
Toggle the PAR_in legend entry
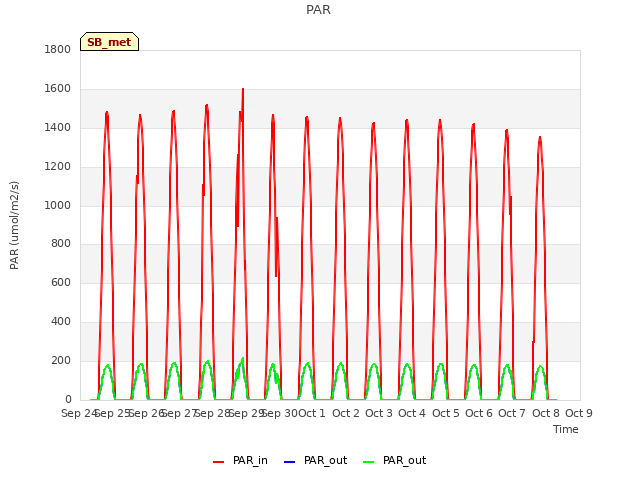[x=240, y=460]
